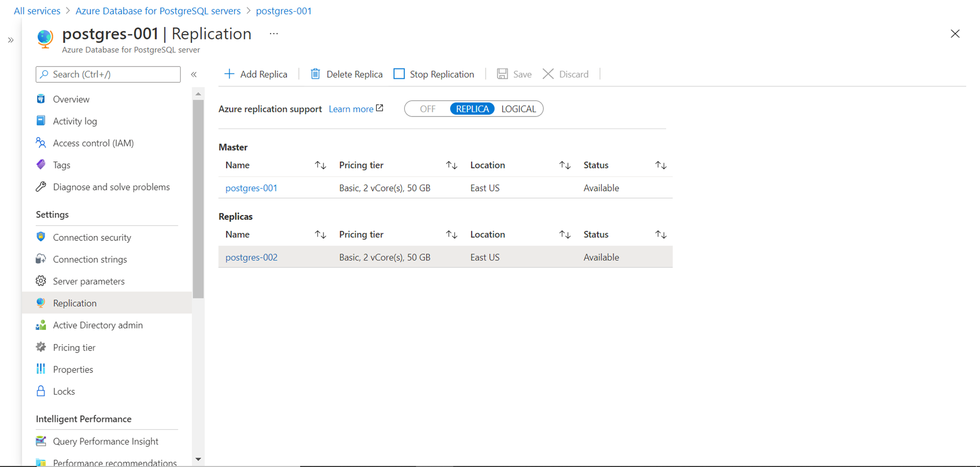This screenshot has width=980, height=467.
Task: Sort Replicas table by Location
Action: pyautogui.click(x=565, y=235)
